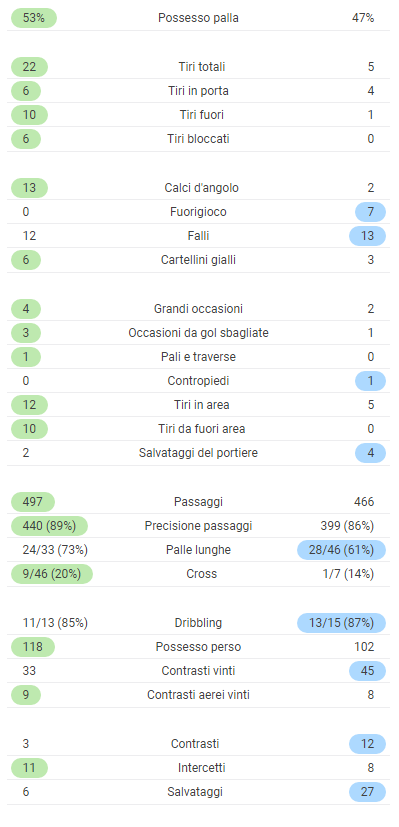399x827 pixels.
Task: Click the Tiri in porta label
Action: click(x=198, y=91)
